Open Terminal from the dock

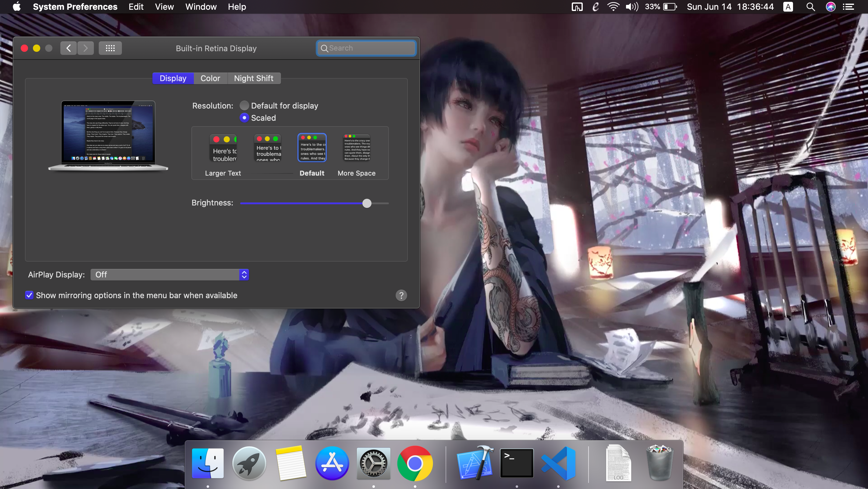517,463
